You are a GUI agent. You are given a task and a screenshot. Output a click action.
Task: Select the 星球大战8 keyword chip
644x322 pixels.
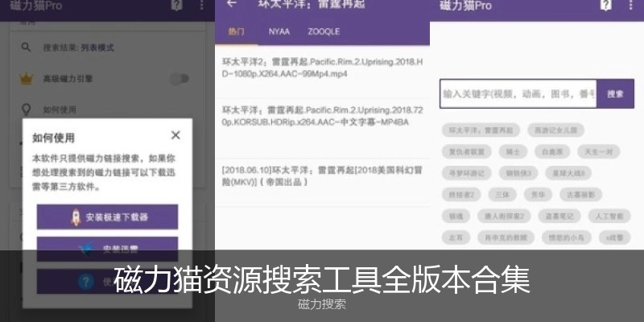pyautogui.click(x=568, y=173)
